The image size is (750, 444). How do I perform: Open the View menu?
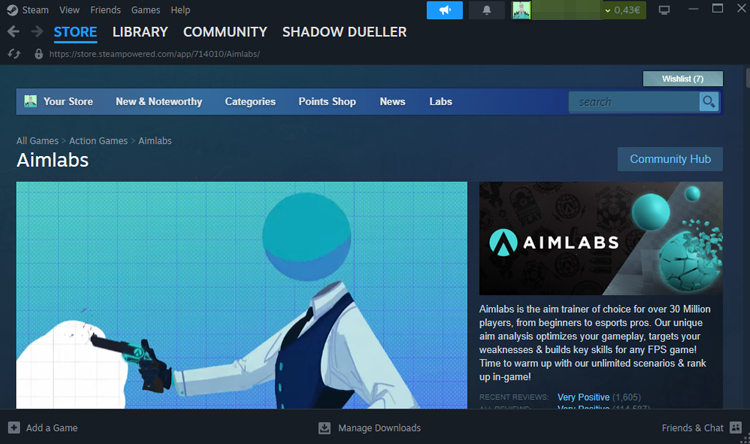[x=69, y=10]
